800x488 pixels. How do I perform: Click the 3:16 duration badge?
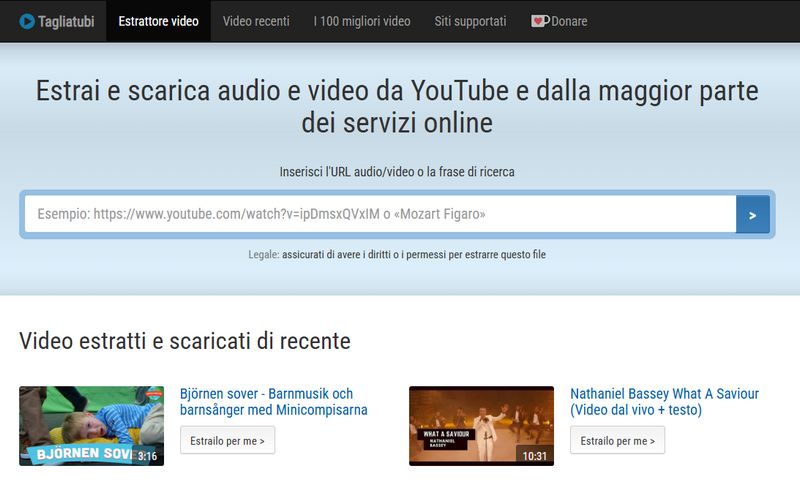pyautogui.click(x=147, y=456)
